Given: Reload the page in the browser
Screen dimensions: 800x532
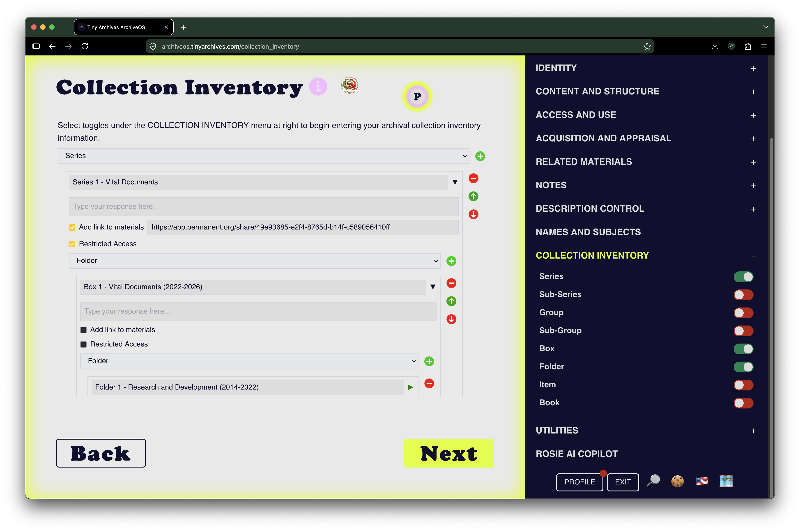Looking at the screenshot, I should 85,46.
